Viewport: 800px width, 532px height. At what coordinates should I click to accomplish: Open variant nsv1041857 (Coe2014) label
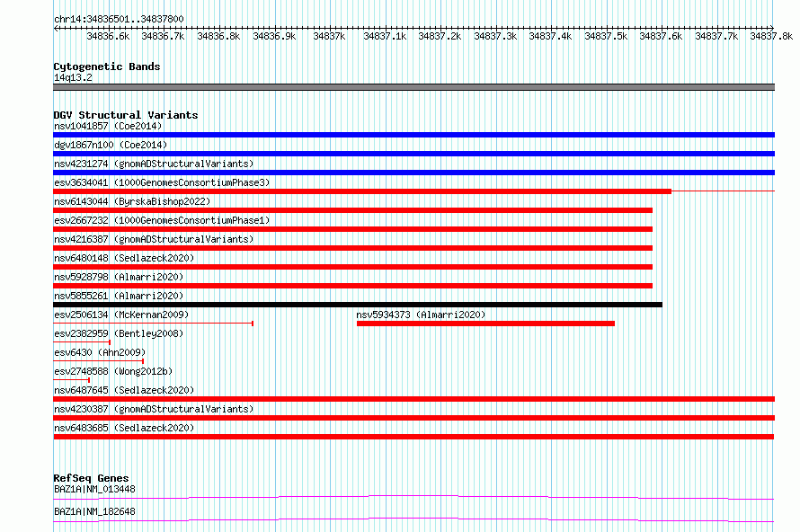coord(108,126)
